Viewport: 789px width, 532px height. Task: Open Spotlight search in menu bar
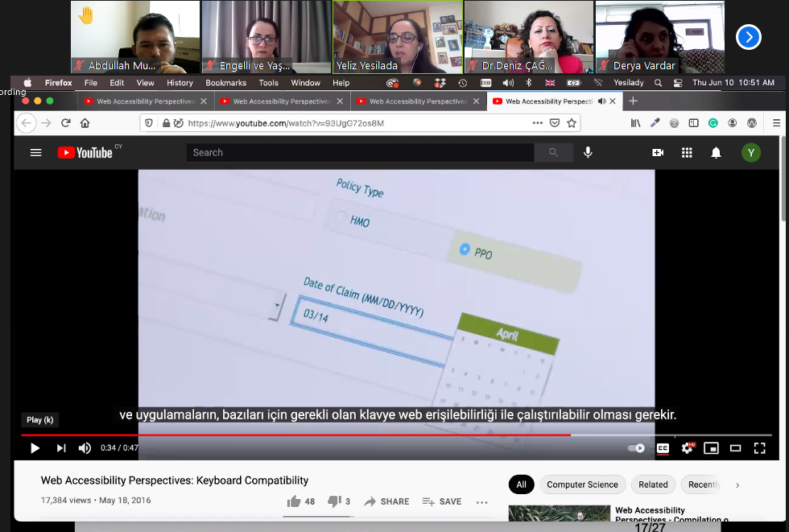coord(658,82)
